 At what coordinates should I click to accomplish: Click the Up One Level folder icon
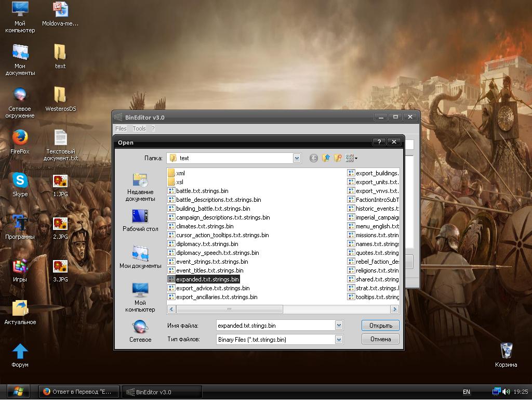pos(326,158)
